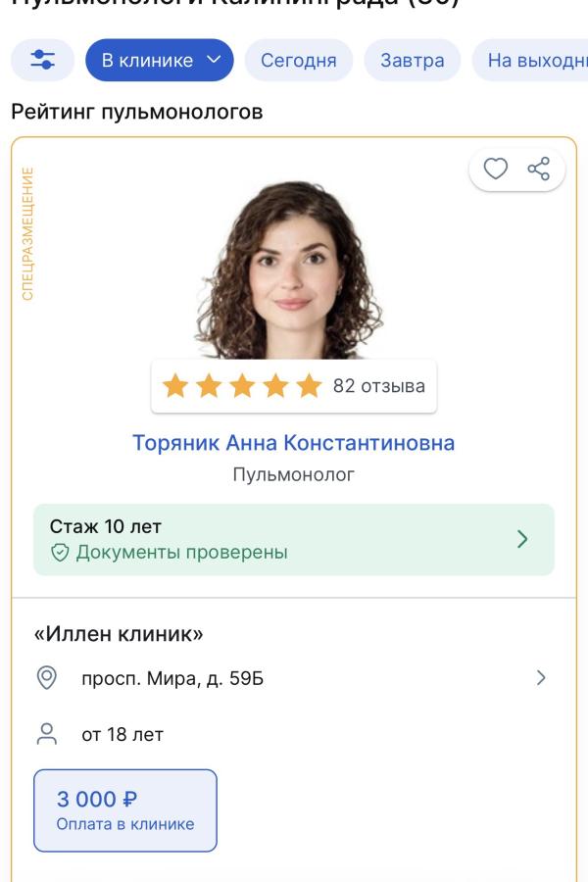
Task: Read the 82 отзыва reviews link
Action: [x=382, y=386]
